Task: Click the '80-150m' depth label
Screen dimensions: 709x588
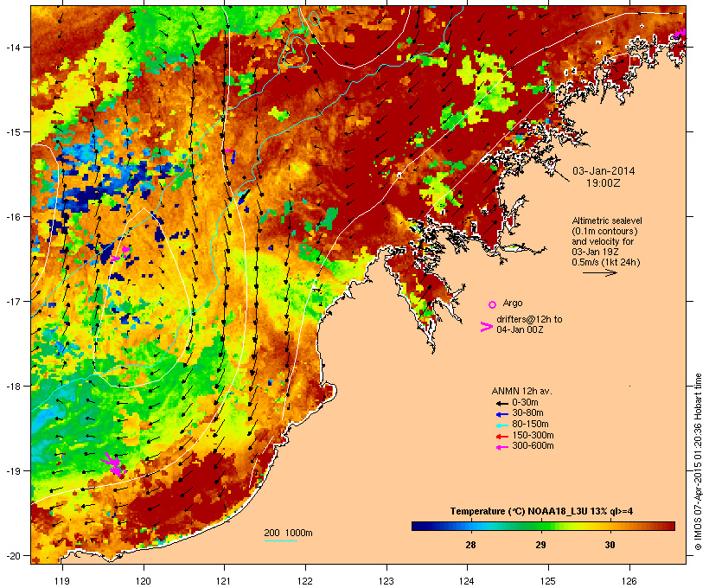Action: (530, 425)
